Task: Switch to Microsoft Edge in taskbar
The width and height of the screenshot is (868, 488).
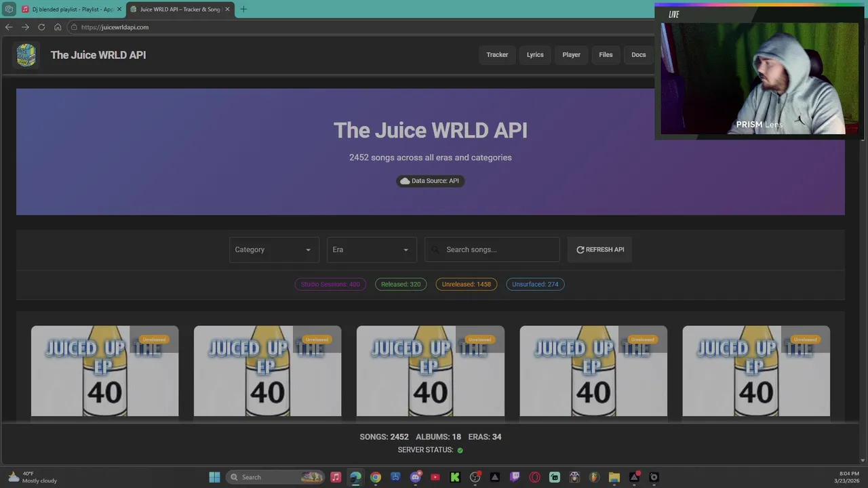Action: tap(355, 477)
